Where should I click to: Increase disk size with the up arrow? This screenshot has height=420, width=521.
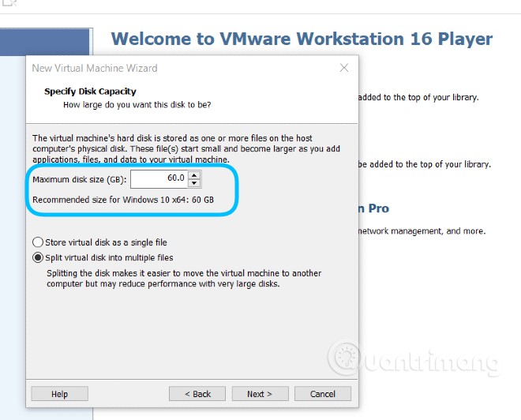click(194, 174)
